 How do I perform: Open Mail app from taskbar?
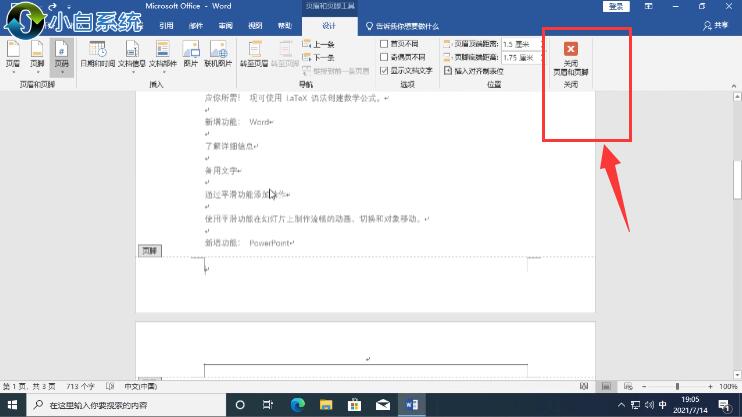click(383, 405)
